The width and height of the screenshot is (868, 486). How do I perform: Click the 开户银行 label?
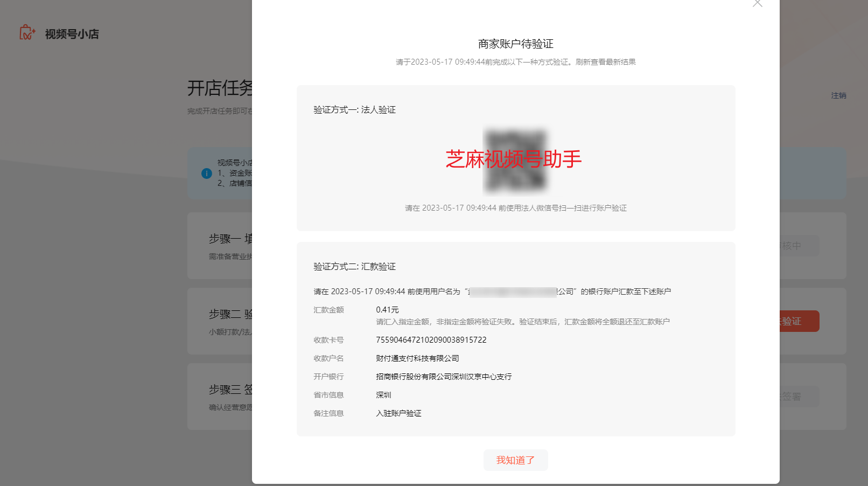[328, 377]
